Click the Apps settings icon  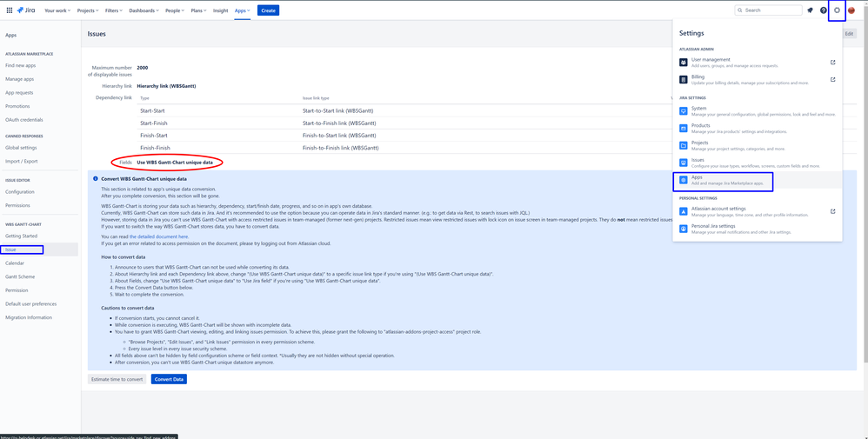pyautogui.click(x=684, y=180)
